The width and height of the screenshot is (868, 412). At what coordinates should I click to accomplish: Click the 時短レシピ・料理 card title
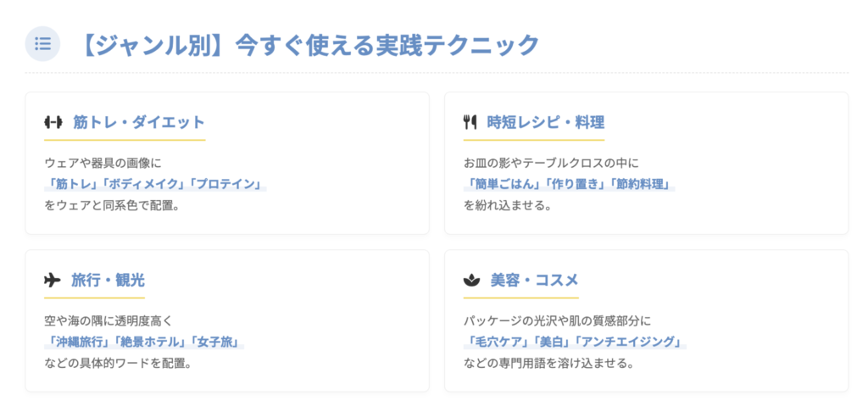[x=546, y=122]
